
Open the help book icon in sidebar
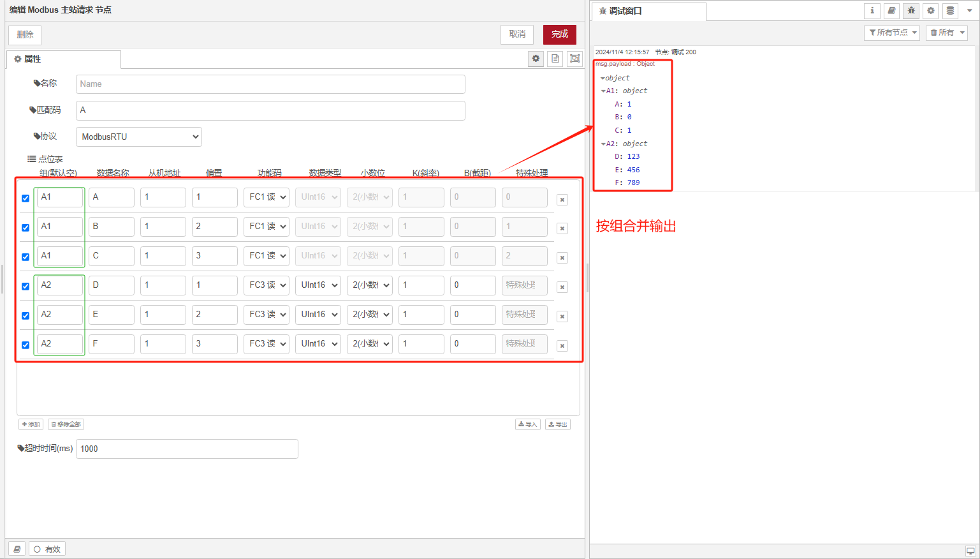[891, 11]
